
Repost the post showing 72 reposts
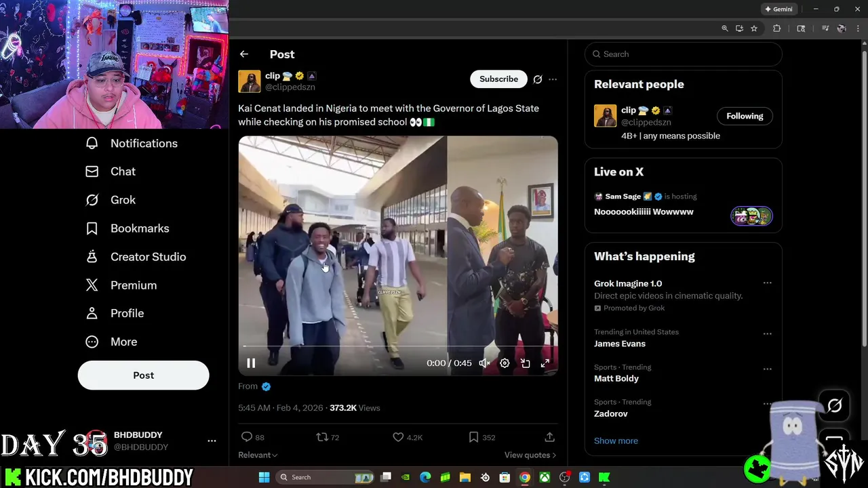pyautogui.click(x=328, y=437)
